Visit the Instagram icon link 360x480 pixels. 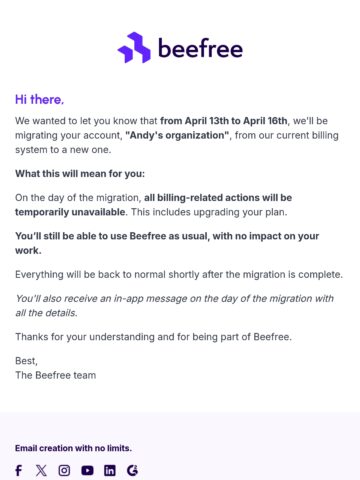point(64,470)
